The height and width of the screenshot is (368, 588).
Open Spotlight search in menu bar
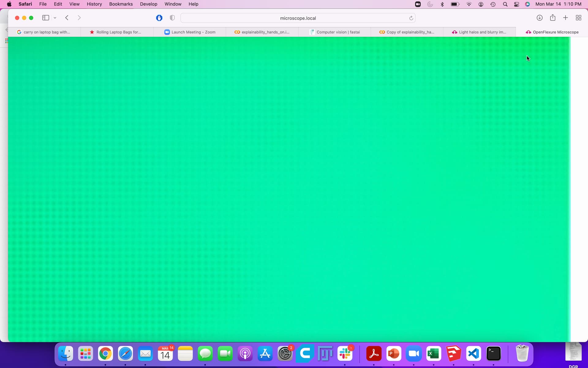(x=505, y=4)
